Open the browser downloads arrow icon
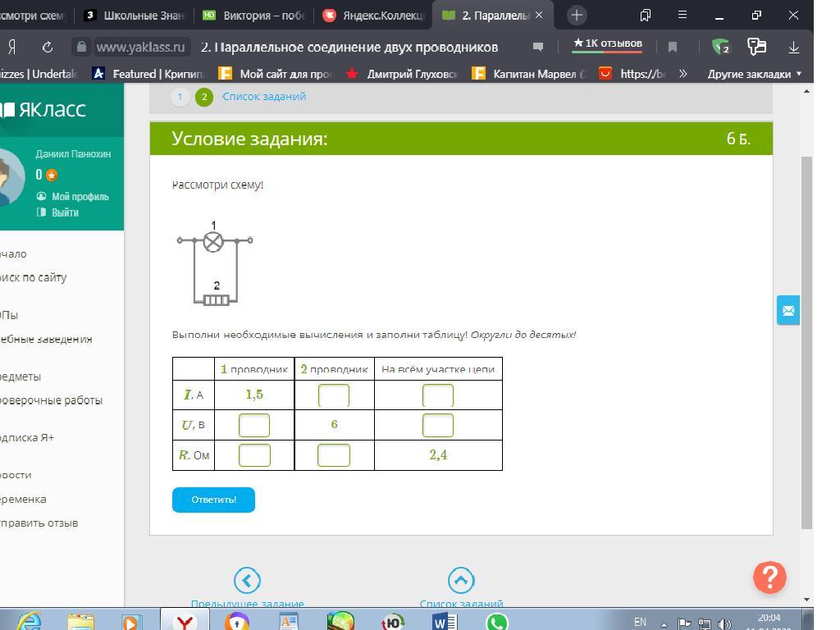This screenshot has width=840, height=630. pos(793,47)
